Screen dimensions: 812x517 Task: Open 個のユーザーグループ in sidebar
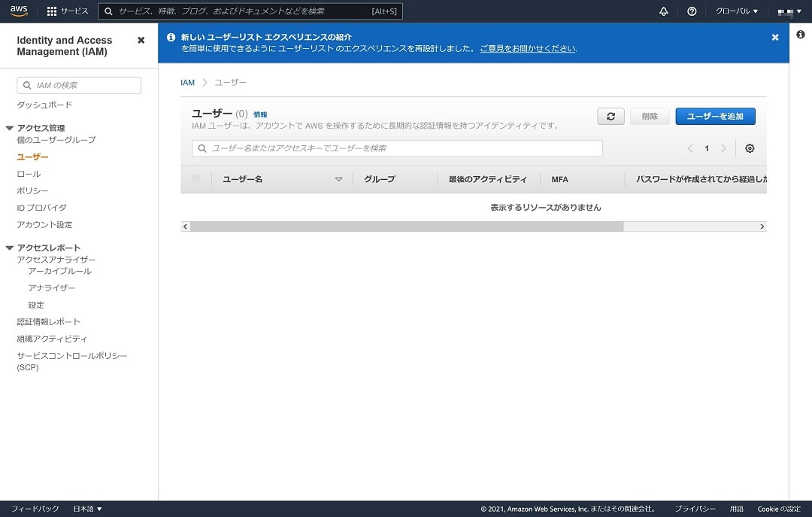56,140
